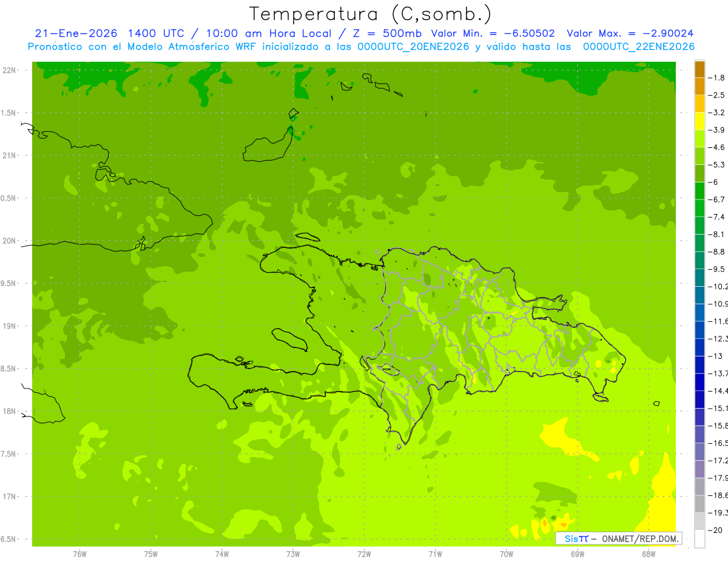The width and height of the screenshot is (728, 562).
Task: Click the '19N' latitude axis label
Action: pos(10,326)
